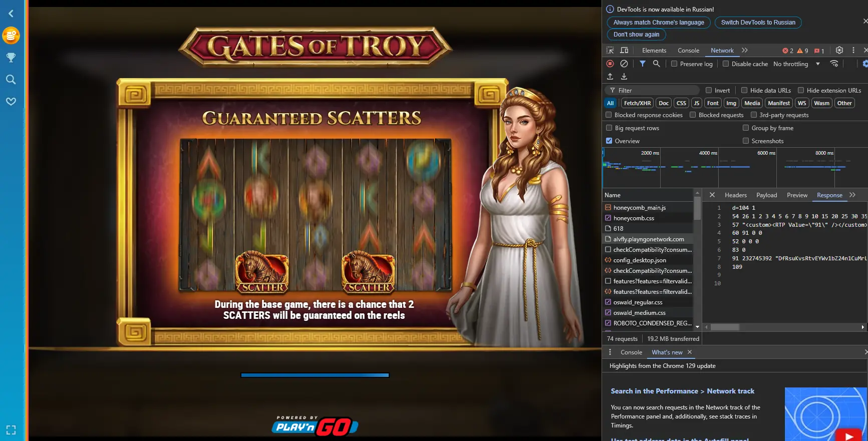Select the Response tab
This screenshot has width=868, height=441.
(x=829, y=195)
